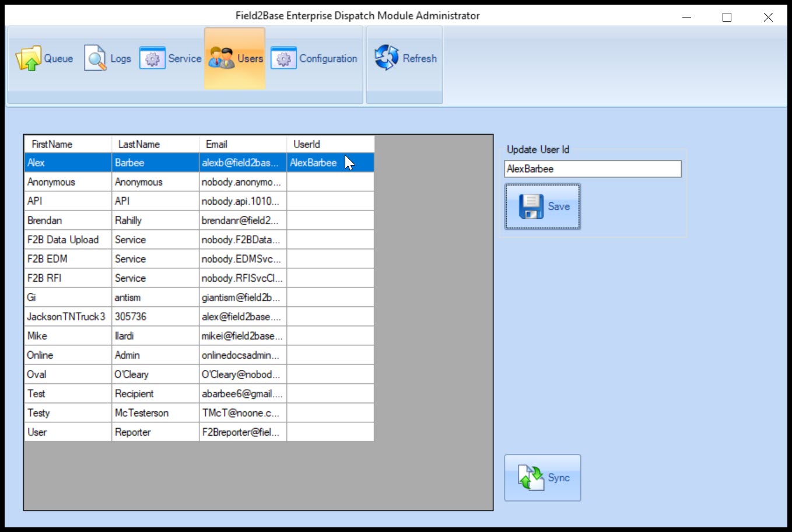Click the Sync documents icon
The image size is (792, 532).
point(531,478)
